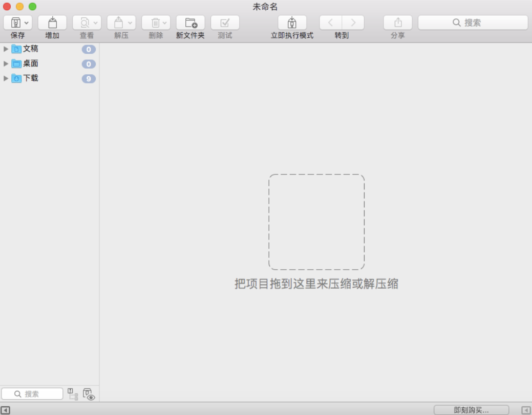Open the 查看 dropdown chevron
This screenshot has width=532, height=415.
click(x=95, y=22)
